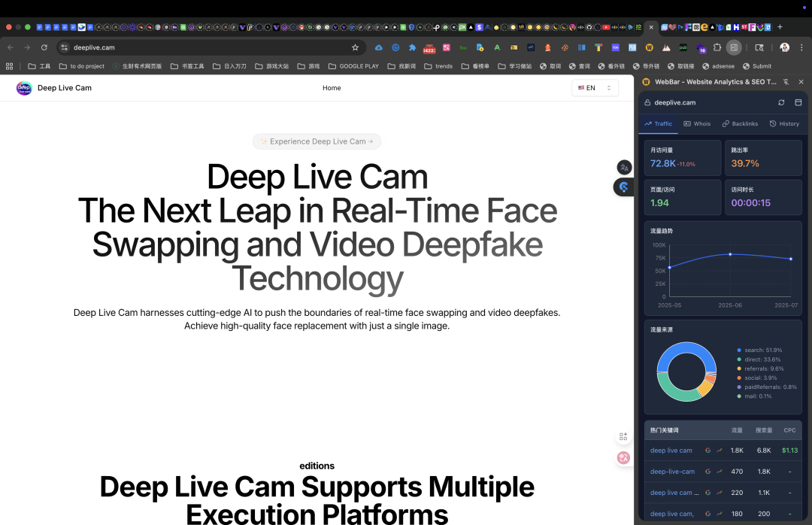Click the bounce rate 39.7% card

click(763, 158)
